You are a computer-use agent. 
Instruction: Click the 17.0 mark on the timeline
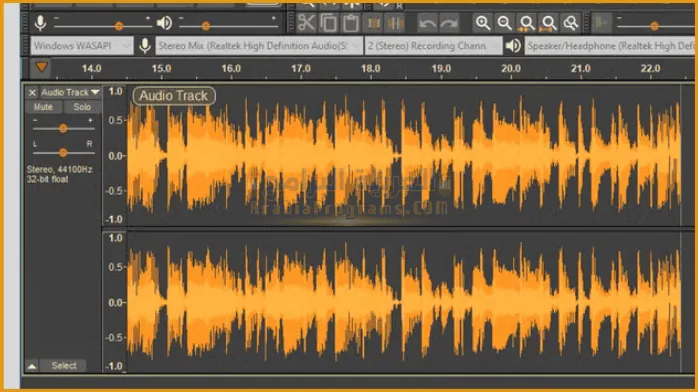point(301,69)
